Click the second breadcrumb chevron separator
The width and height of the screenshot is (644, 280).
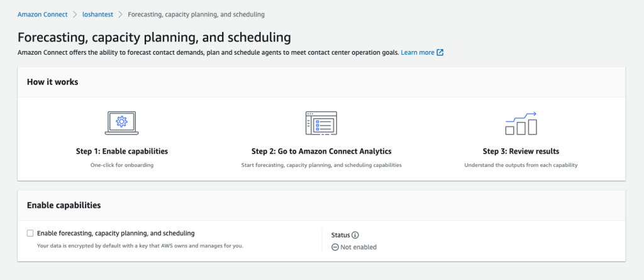point(119,14)
